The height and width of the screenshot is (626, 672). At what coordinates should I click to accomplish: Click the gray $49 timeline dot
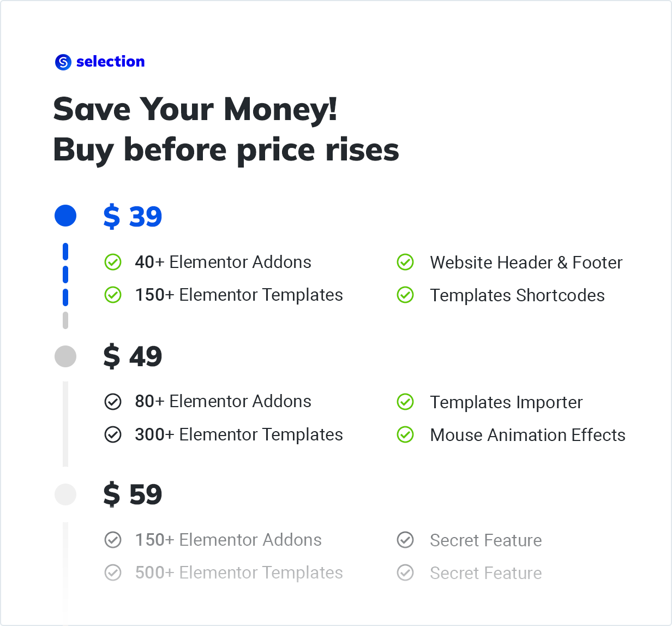(65, 356)
